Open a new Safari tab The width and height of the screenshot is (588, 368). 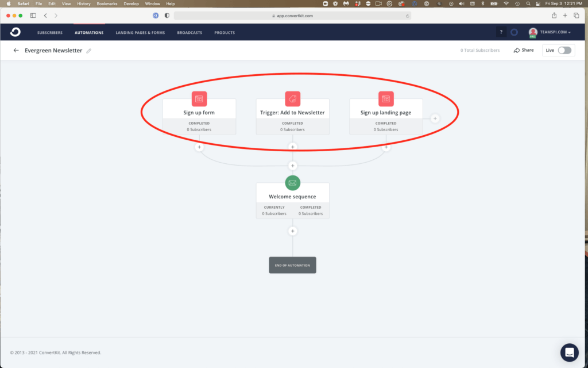(x=565, y=16)
